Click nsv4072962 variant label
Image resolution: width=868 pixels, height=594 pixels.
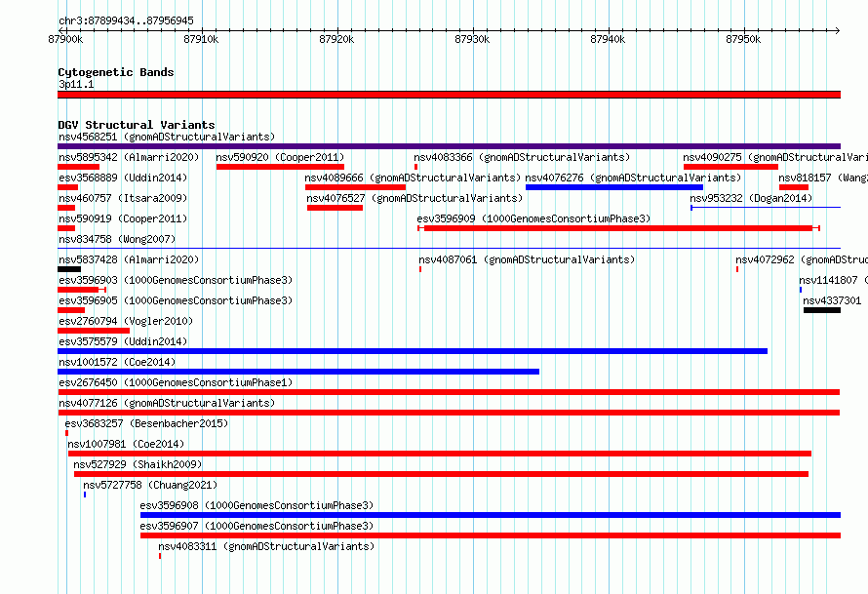[802, 259]
